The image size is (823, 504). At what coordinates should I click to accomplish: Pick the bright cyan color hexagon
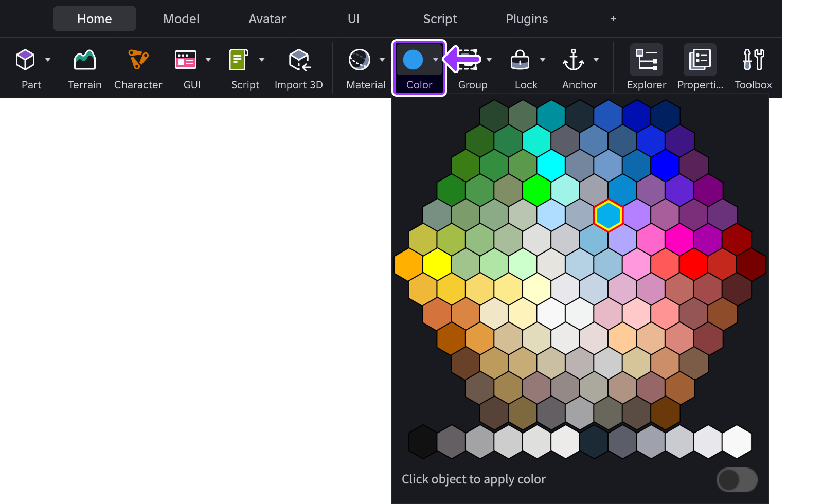551,166
